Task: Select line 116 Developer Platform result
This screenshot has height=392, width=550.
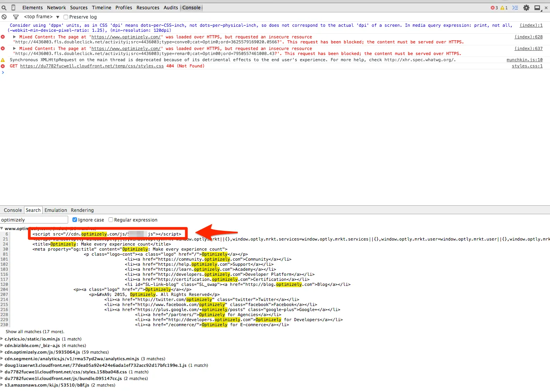Action: pos(220,274)
